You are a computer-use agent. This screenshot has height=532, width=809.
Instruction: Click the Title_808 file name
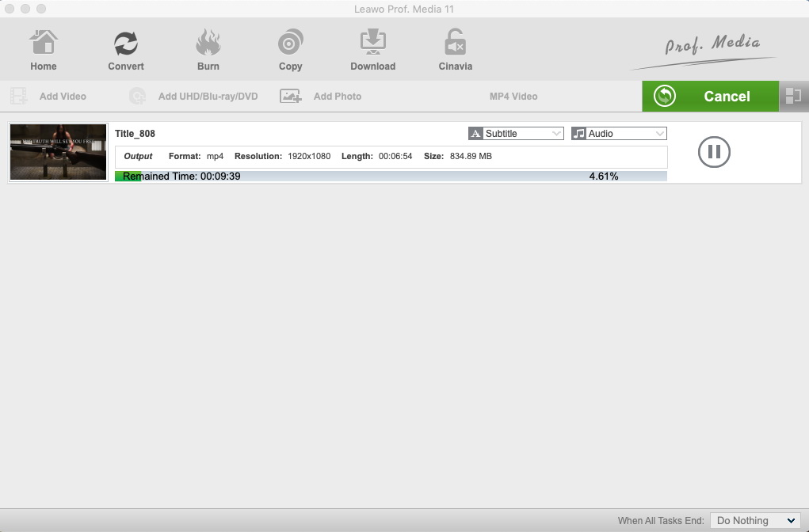coord(135,134)
